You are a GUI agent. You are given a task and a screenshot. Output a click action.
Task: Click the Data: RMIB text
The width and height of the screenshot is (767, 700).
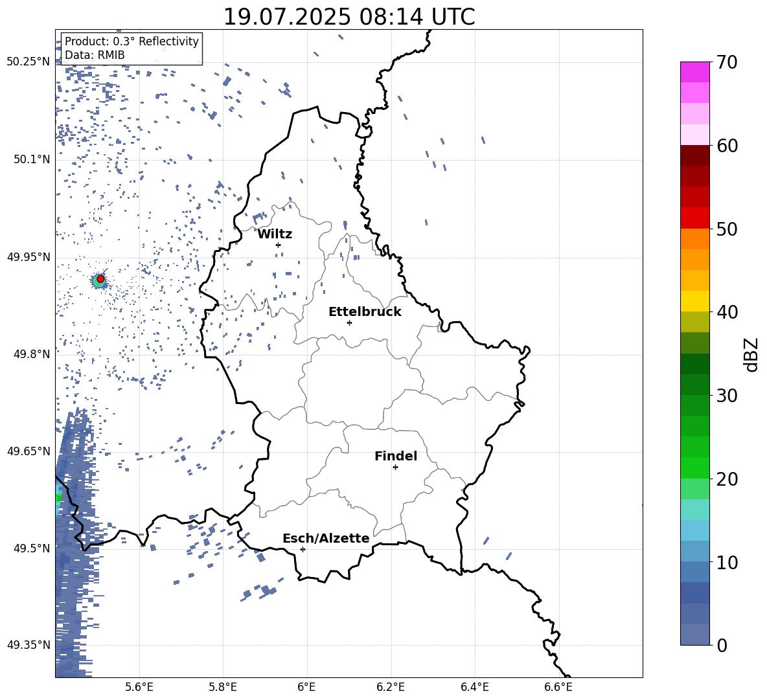pyautogui.click(x=95, y=55)
